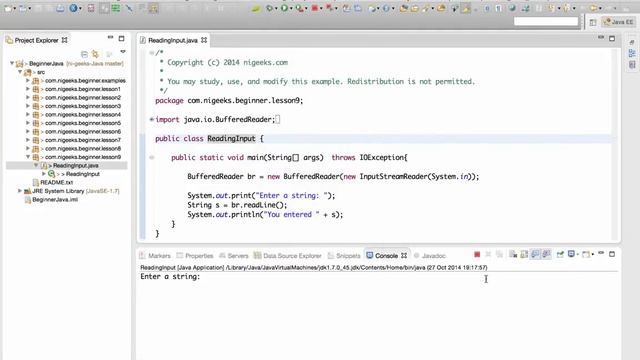Select com.nigeeks.beginner.lesson3 package
The width and height of the screenshot is (640, 360).
pyautogui.click(x=83, y=106)
